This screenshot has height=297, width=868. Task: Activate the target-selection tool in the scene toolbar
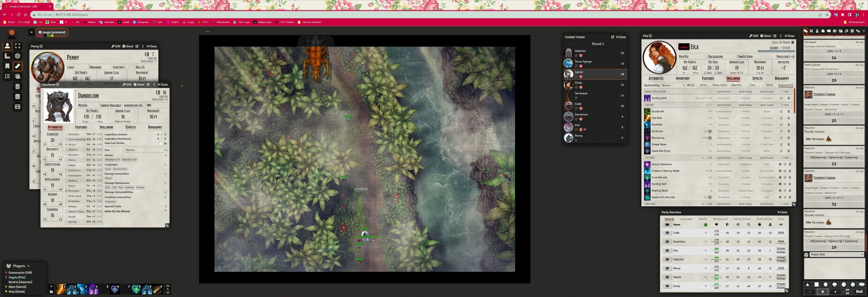point(17,56)
